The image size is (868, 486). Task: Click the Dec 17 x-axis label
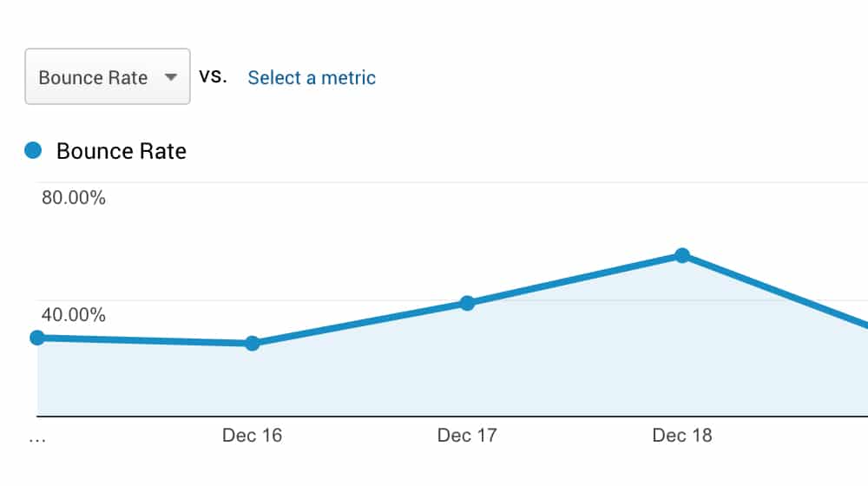[x=467, y=435]
